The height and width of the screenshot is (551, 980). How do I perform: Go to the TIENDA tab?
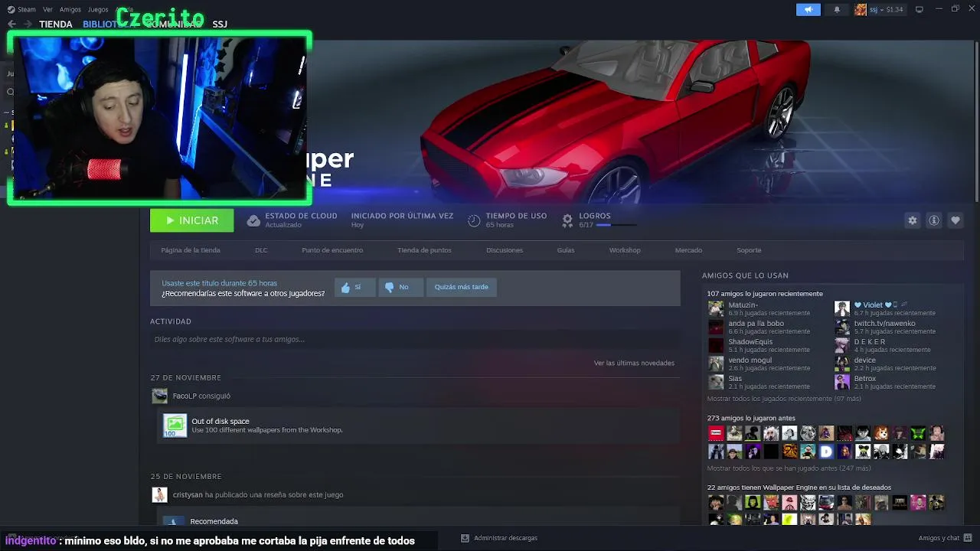pyautogui.click(x=56, y=24)
